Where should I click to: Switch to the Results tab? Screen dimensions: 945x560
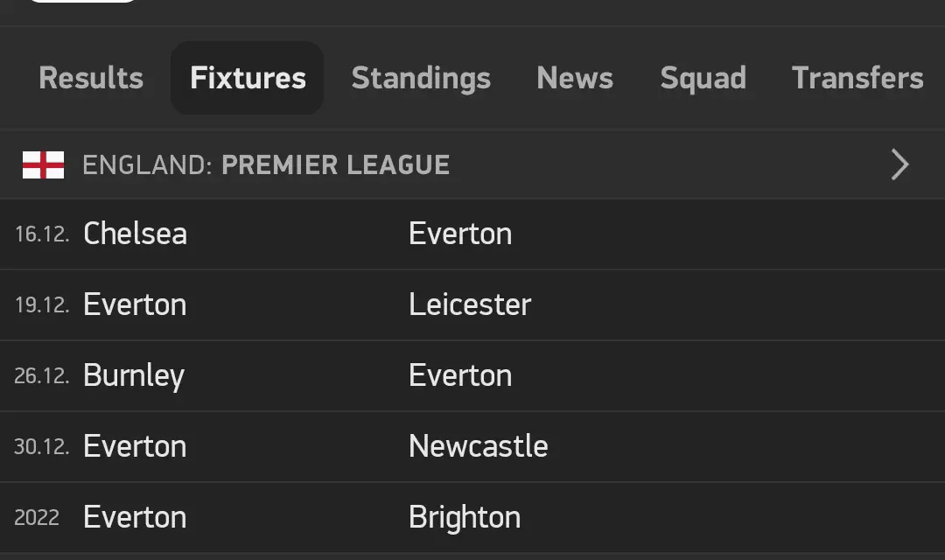[x=91, y=78]
